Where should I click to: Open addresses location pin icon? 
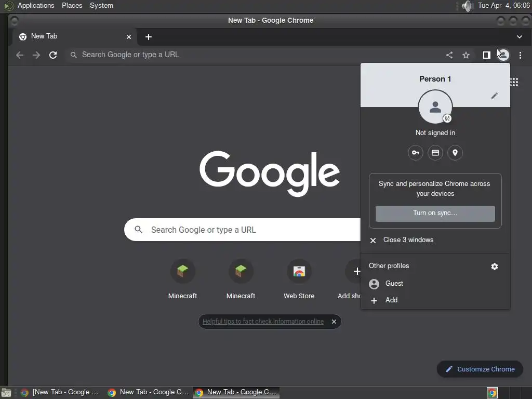click(x=455, y=153)
